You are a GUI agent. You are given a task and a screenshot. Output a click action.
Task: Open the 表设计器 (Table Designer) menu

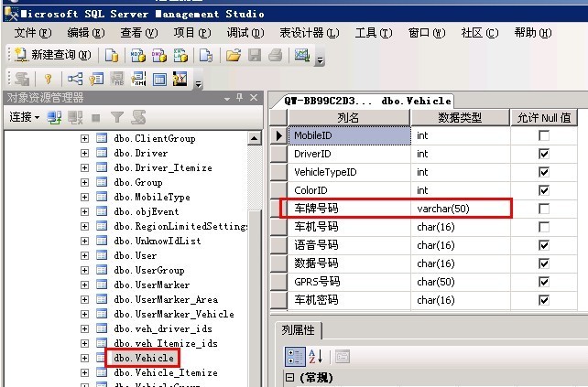(x=310, y=33)
